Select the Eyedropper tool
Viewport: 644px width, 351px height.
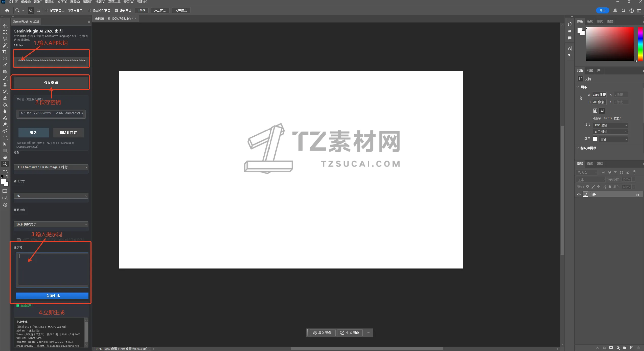[5, 65]
